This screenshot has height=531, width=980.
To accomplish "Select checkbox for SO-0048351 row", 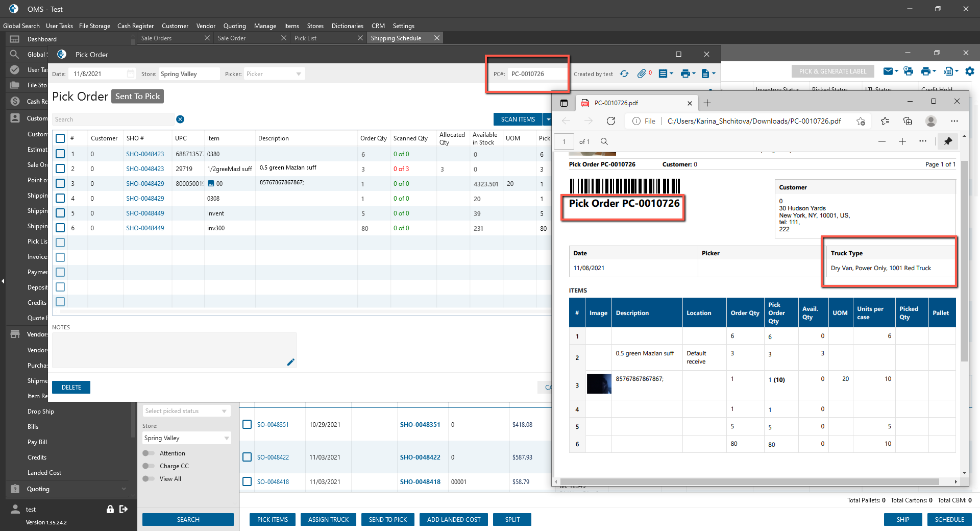I will click(247, 424).
